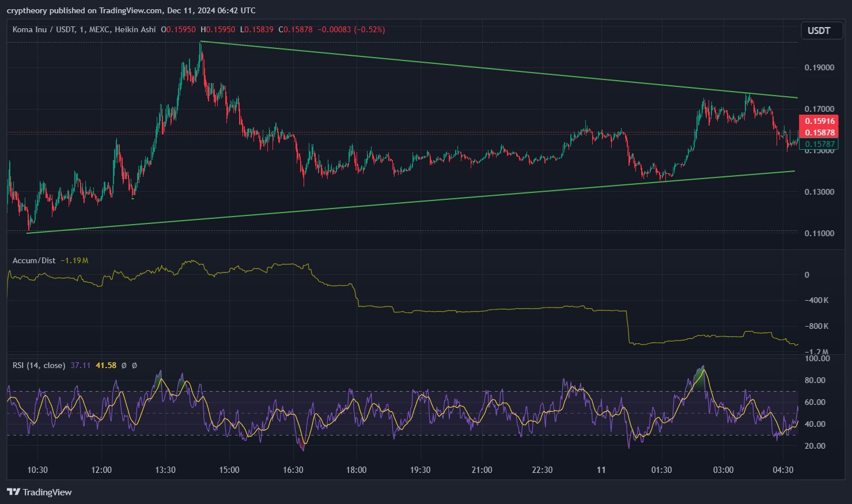Click the 18:00 time axis label
The width and height of the screenshot is (852, 504).
[356, 470]
